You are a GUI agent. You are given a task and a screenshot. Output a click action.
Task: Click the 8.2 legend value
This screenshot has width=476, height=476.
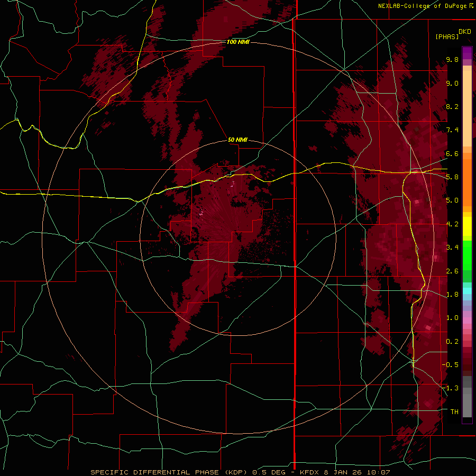pyautogui.click(x=452, y=106)
